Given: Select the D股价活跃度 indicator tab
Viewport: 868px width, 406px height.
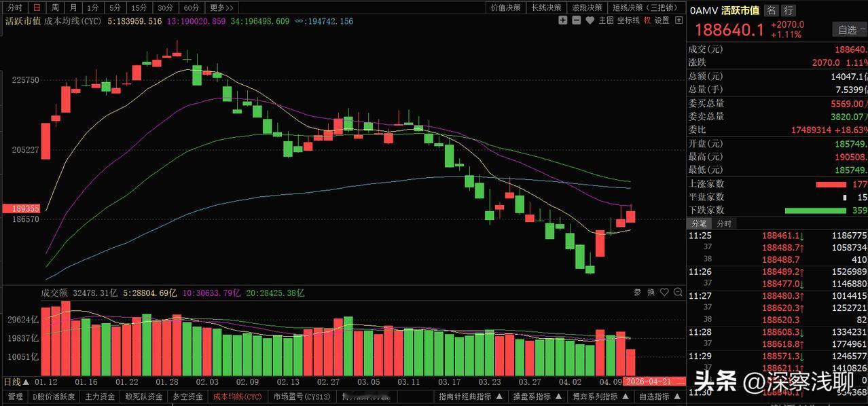Looking at the screenshot, I should pos(54,396).
